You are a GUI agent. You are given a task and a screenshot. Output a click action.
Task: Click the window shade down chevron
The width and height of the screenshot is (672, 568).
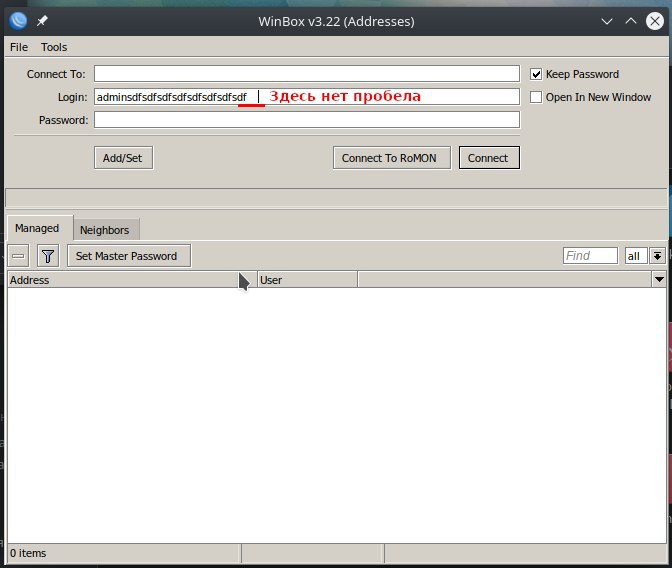click(606, 21)
